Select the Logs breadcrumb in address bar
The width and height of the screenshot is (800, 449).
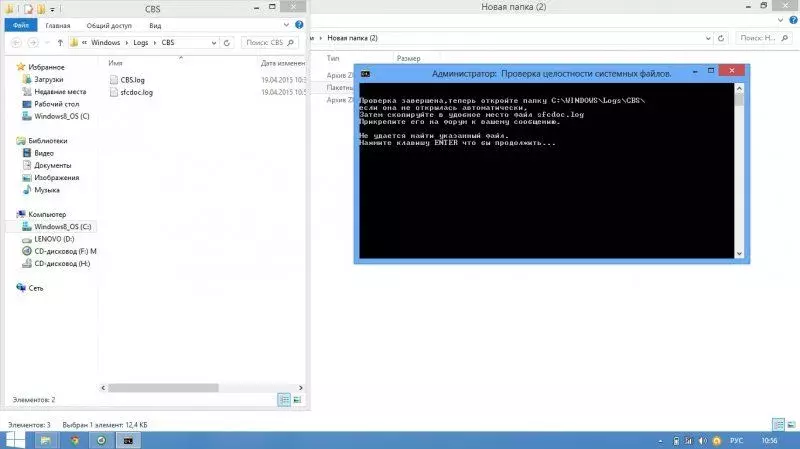click(141, 42)
